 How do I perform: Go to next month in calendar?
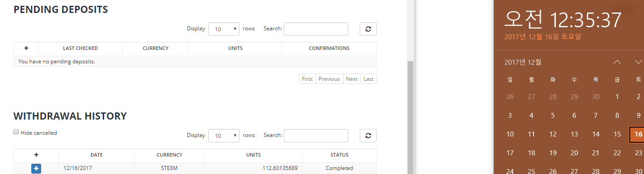tap(638, 62)
